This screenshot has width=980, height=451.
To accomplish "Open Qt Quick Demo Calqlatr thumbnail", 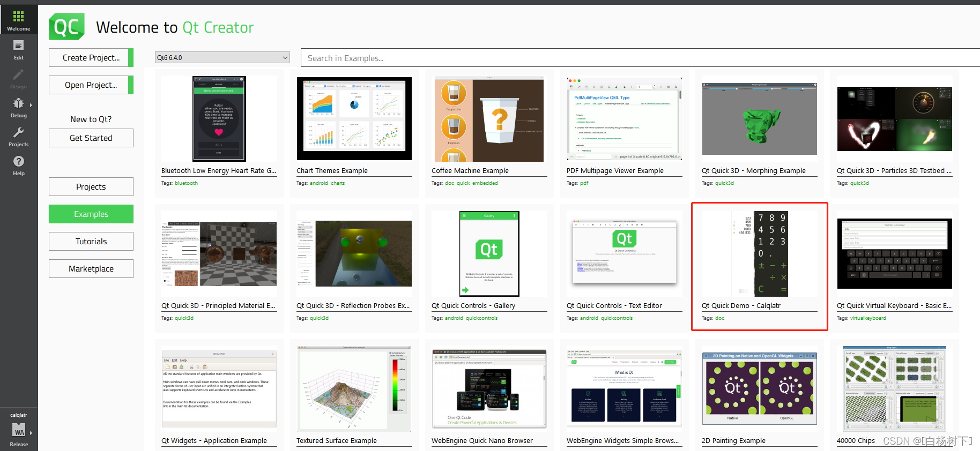I will click(760, 254).
